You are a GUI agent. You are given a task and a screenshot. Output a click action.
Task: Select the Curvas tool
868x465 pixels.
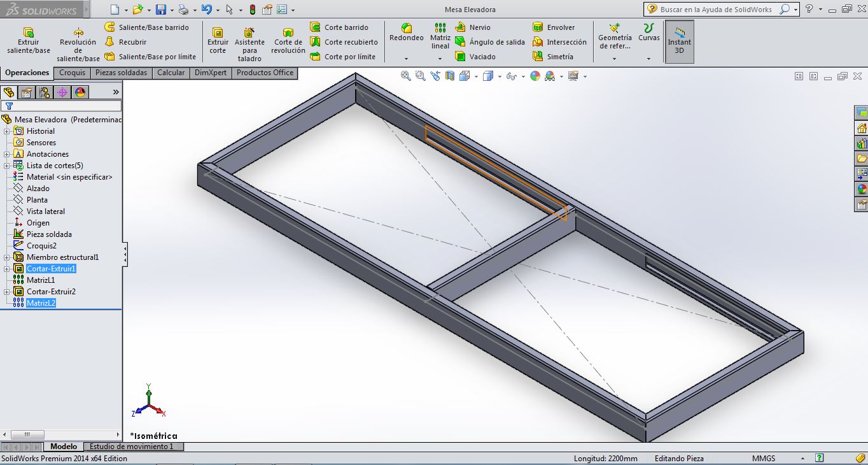point(649,33)
